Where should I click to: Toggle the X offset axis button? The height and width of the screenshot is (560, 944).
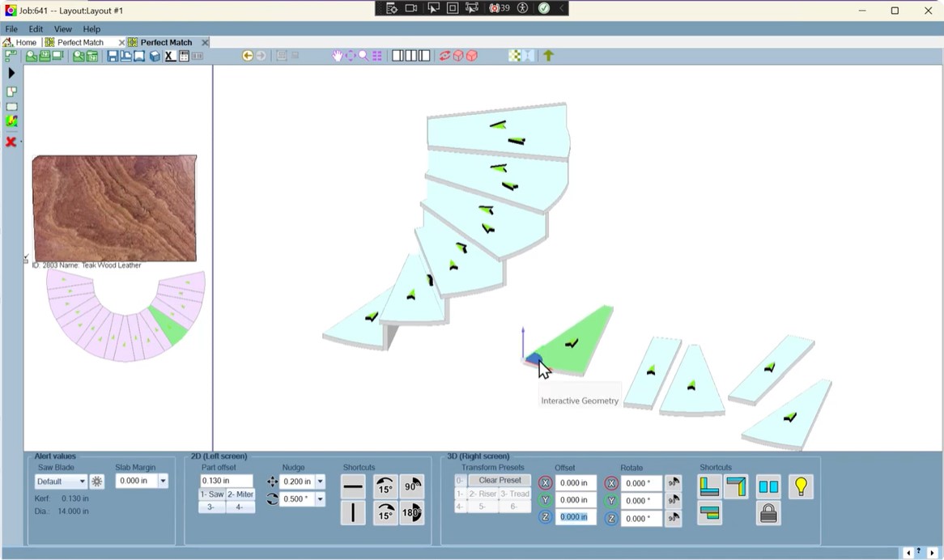click(x=545, y=483)
